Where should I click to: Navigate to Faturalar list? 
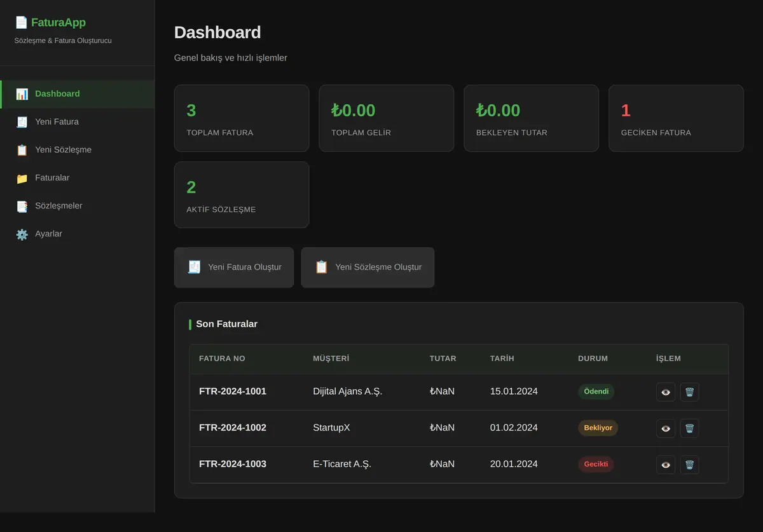[x=77, y=178]
